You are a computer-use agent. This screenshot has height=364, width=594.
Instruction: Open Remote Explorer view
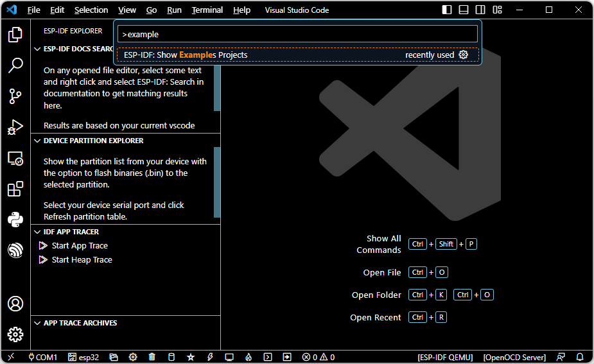pos(15,159)
